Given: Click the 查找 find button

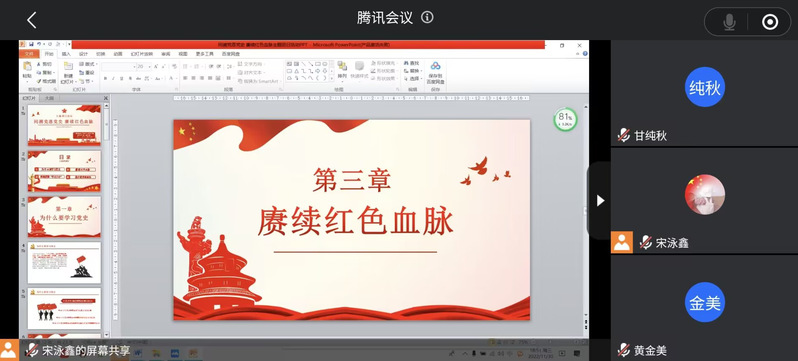Looking at the screenshot, I should coord(412,63).
